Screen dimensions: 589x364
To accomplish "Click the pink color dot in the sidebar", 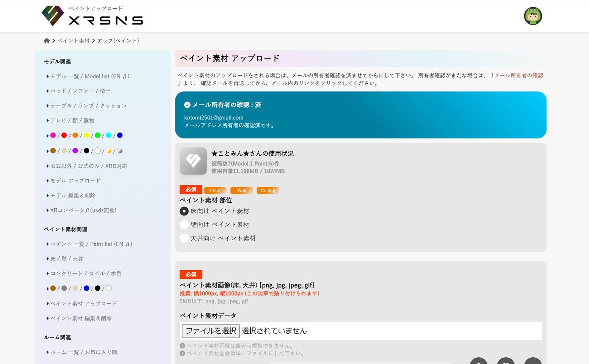I will point(54,135).
